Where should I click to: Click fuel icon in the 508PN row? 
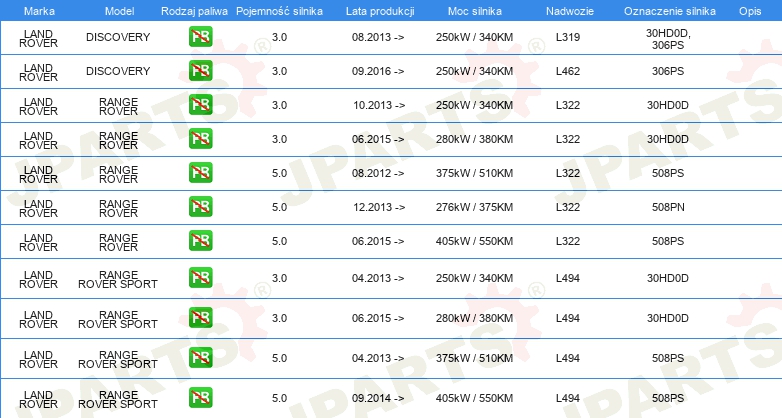click(200, 207)
